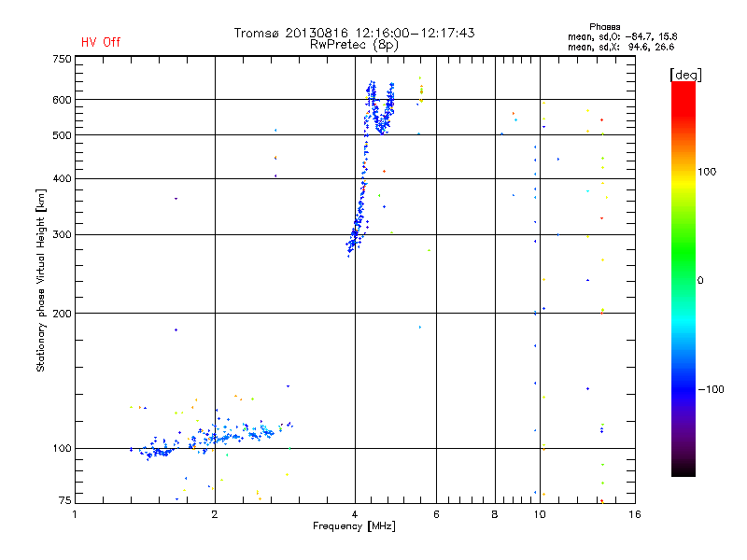The width and height of the screenshot is (747, 560).
Task: Click the '300' height tick label
Action: pos(62,235)
